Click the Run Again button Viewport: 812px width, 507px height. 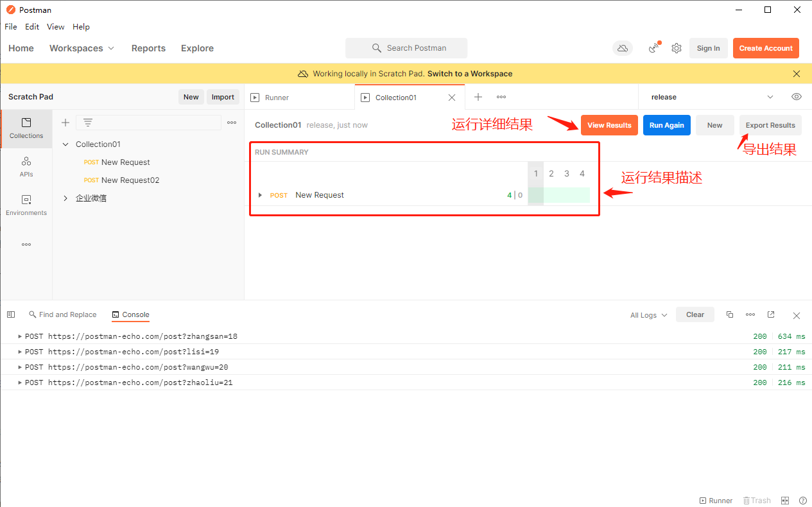pos(667,125)
